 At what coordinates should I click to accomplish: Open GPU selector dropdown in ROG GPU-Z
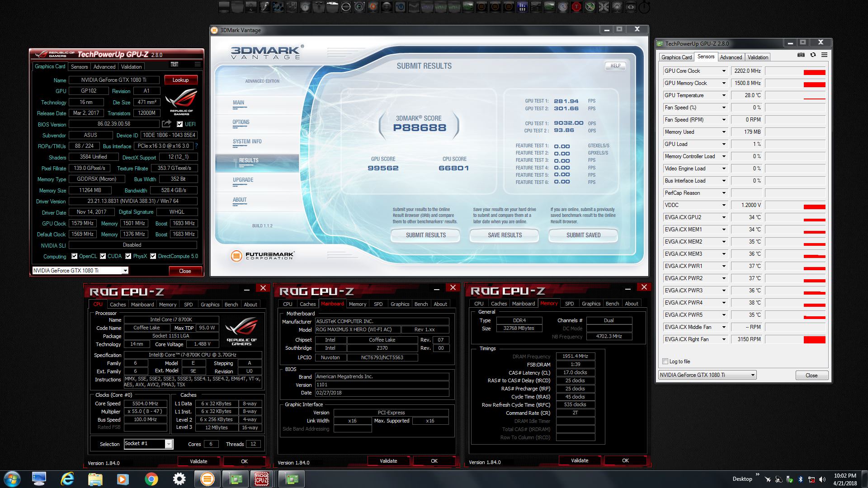(x=125, y=271)
